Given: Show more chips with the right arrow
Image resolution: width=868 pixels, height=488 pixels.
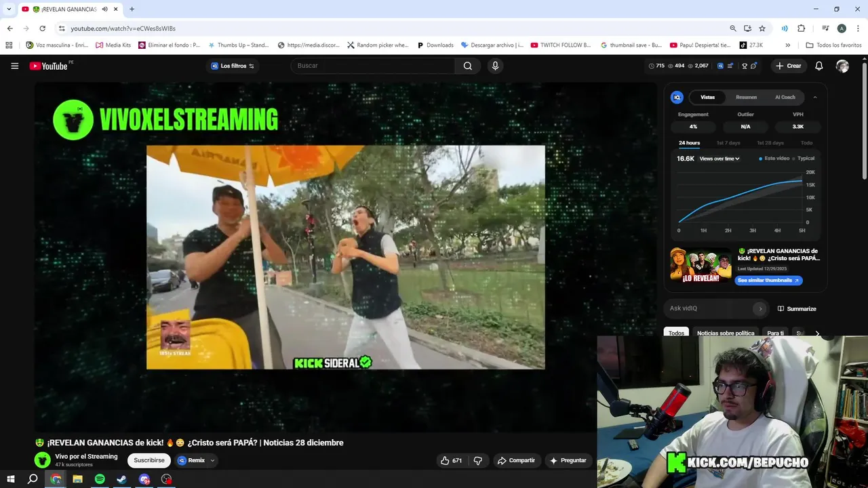Looking at the screenshot, I should click(x=817, y=333).
